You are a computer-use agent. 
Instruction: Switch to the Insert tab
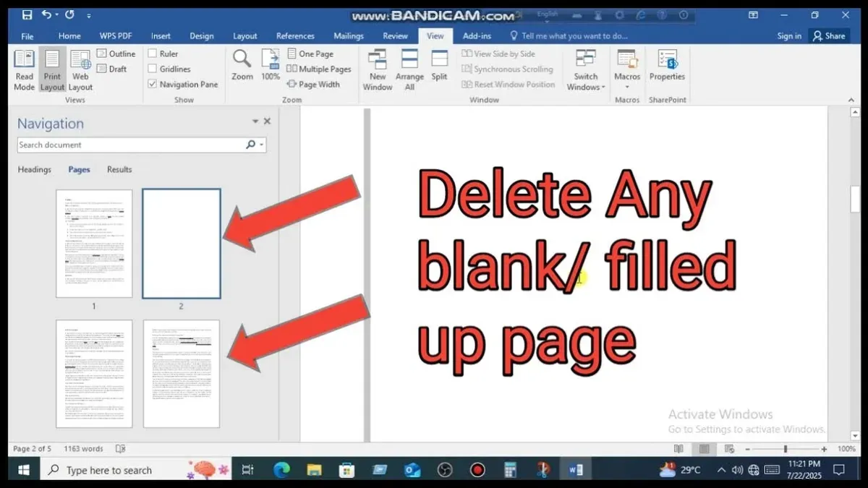[161, 36]
